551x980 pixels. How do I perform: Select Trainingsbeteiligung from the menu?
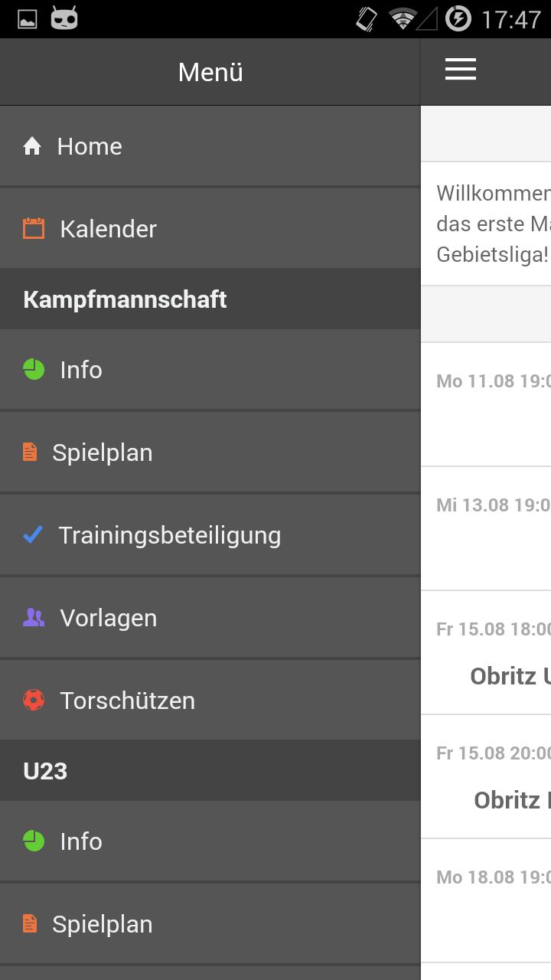[170, 535]
